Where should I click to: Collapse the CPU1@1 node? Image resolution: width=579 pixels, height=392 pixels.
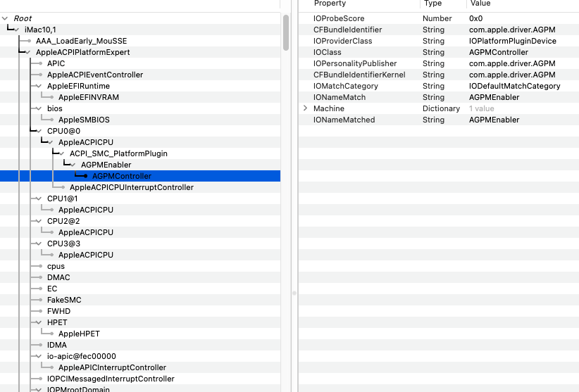[x=39, y=198]
